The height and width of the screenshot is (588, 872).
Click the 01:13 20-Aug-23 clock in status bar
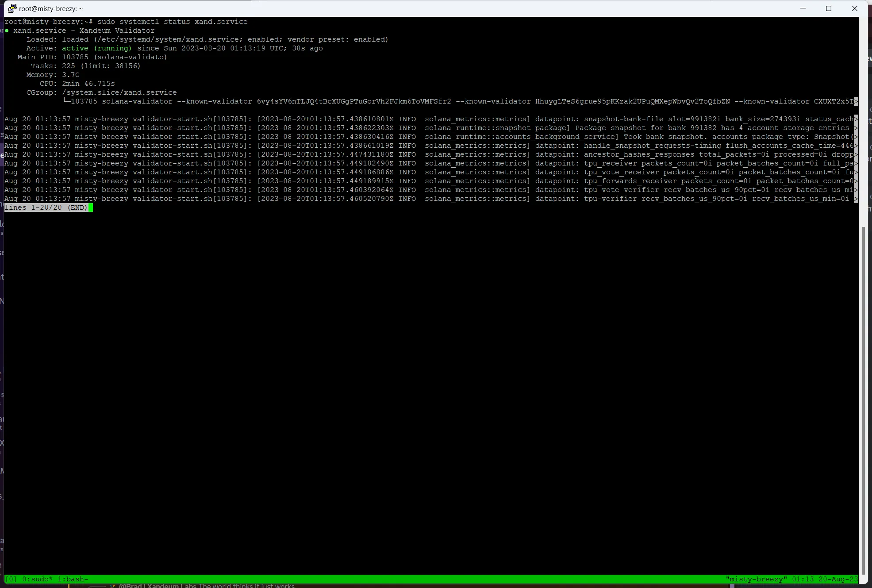point(825,579)
